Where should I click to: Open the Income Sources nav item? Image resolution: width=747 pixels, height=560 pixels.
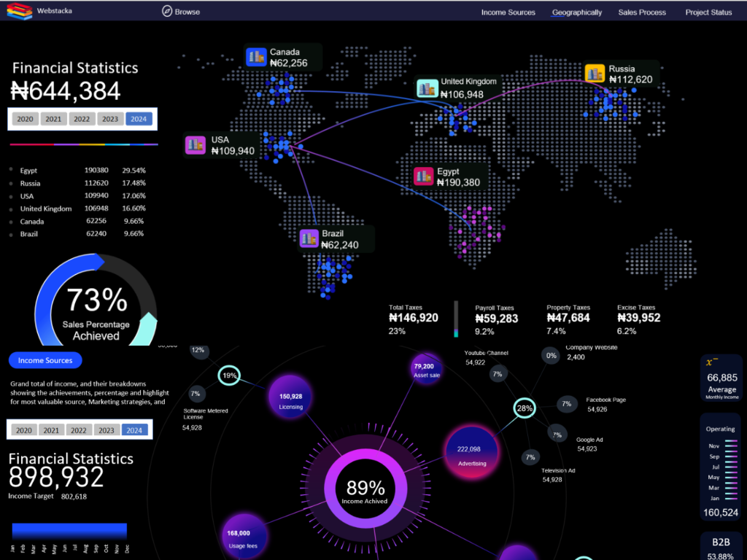508,12
